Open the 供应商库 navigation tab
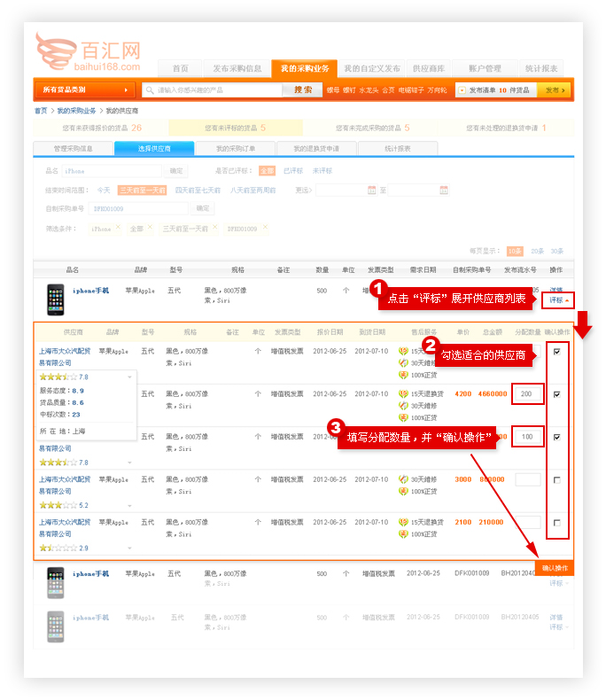Screen dimensions: 606x700 (429, 69)
